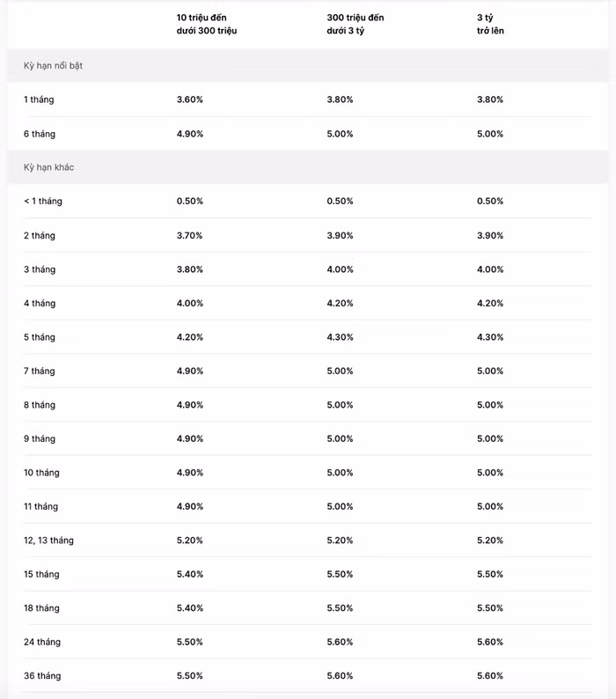616x699 pixels.
Task: Click the "6 tháng" row label
Action: tap(40, 134)
